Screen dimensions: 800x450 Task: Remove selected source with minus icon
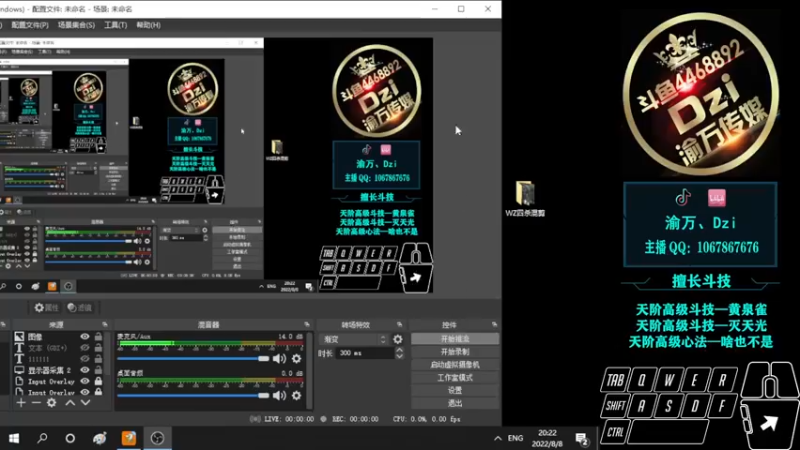(x=36, y=403)
